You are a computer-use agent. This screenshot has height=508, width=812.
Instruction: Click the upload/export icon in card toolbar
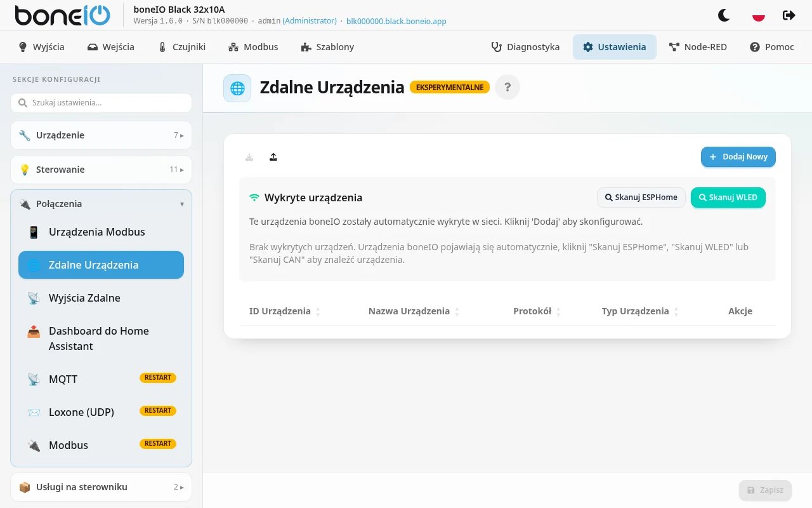coord(273,157)
